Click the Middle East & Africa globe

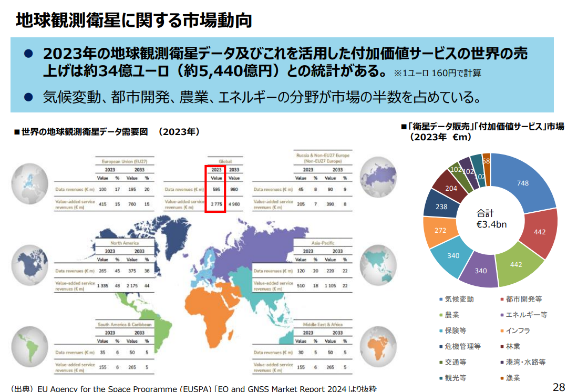(x=383, y=345)
